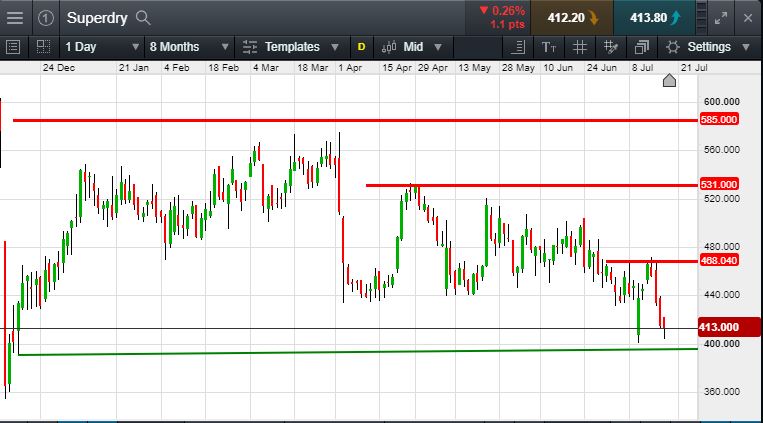This screenshot has height=423, width=763.
Task: Click the grey house marker on timeline
Action: click(x=669, y=80)
